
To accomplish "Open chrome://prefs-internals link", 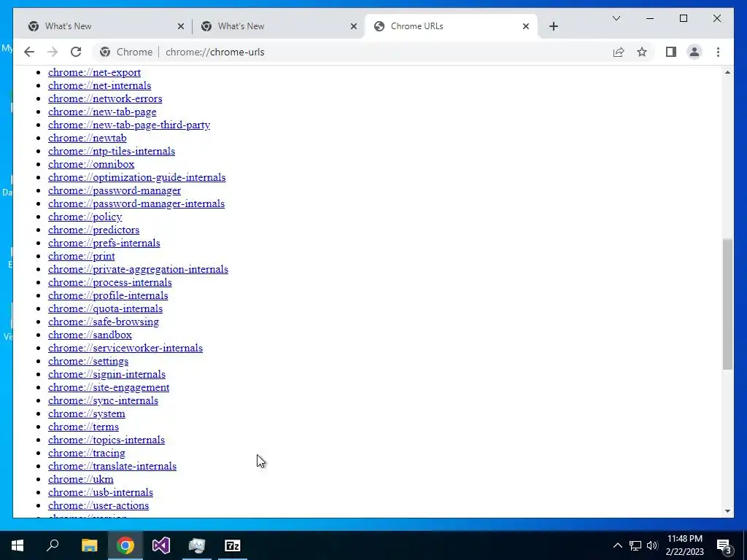I will tap(104, 243).
